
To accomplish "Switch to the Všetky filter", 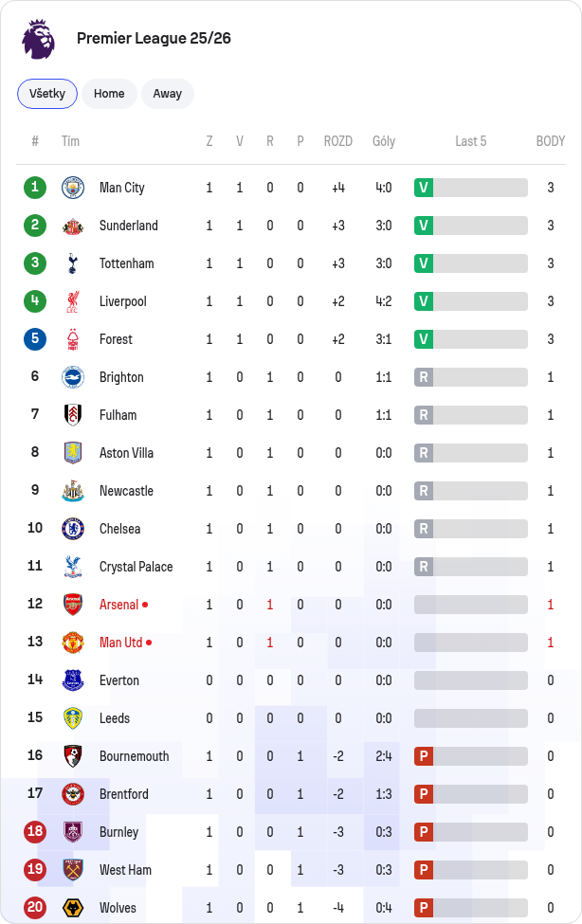I will click(47, 94).
